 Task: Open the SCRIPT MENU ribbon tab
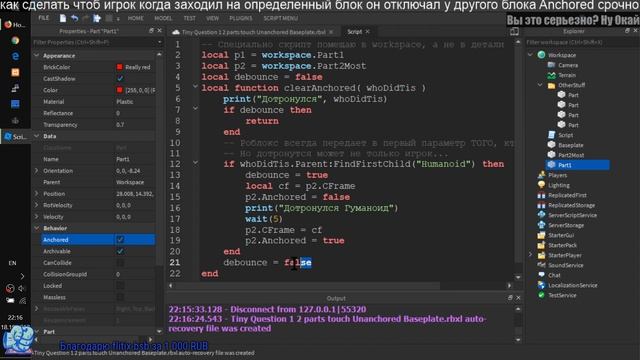280,18
